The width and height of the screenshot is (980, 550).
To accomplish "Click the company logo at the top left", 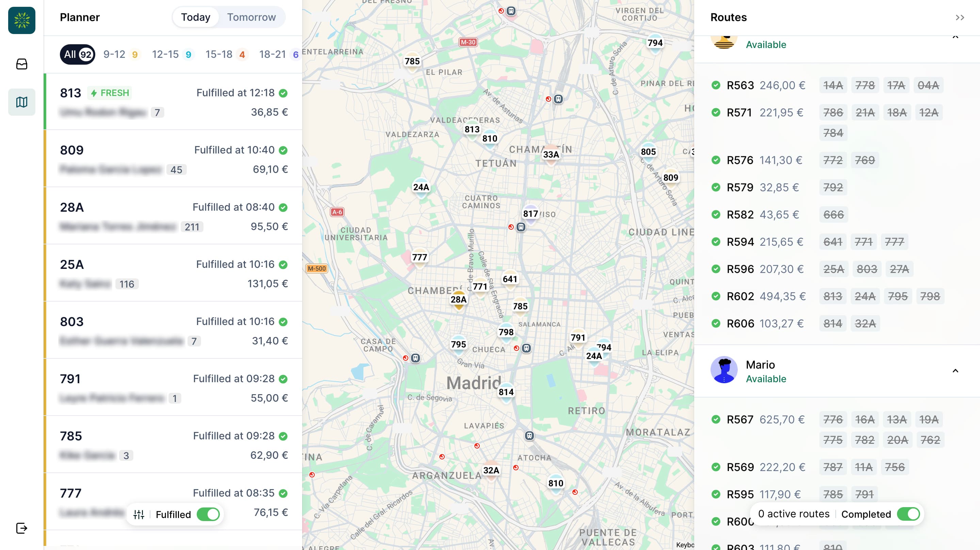I will point(21,20).
